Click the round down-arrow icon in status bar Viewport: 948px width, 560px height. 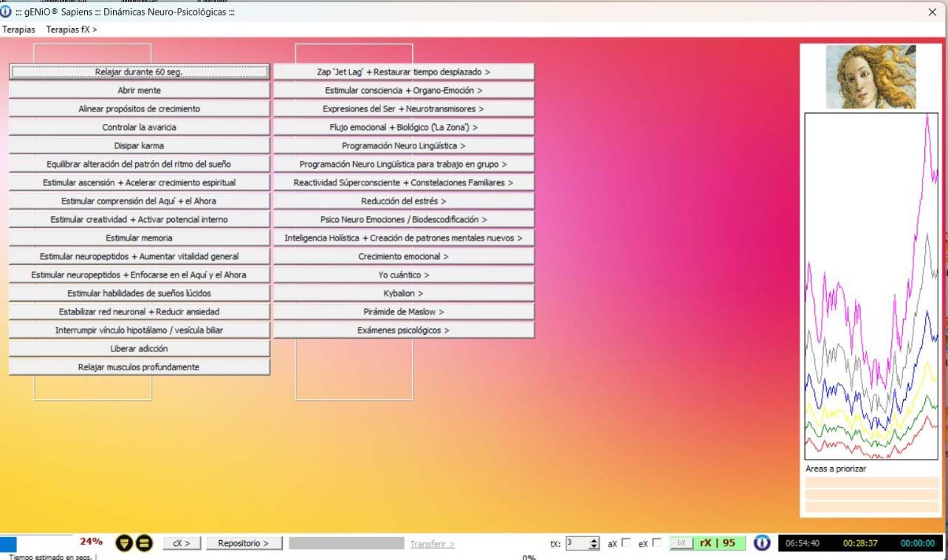[125, 544]
